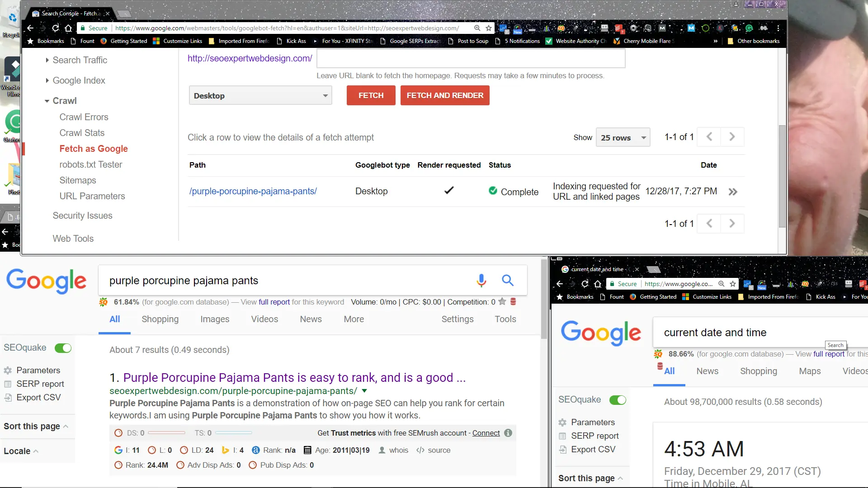868x488 pixels.
Task: Open the gear extension icon in top toolbar
Action: coord(633,28)
